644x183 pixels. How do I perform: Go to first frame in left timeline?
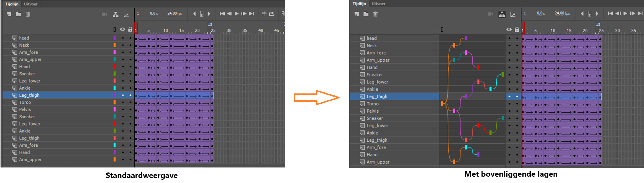click(x=222, y=14)
